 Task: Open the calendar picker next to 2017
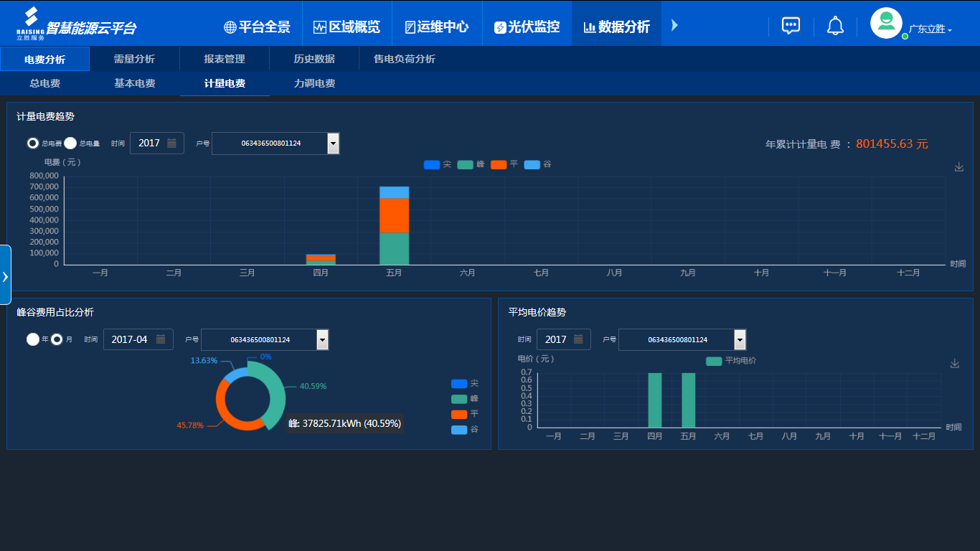point(170,143)
